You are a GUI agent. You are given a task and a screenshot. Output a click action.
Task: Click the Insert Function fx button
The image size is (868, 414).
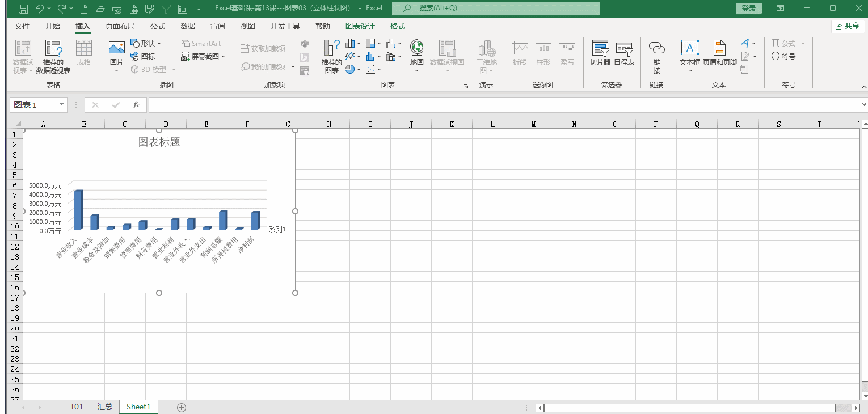136,105
